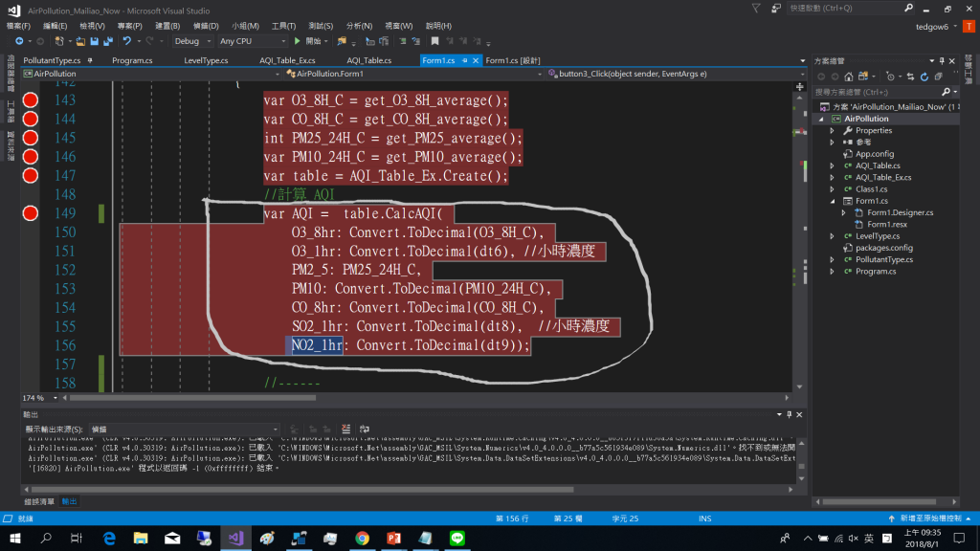Open the button3_Click member dropdown

tap(677, 74)
